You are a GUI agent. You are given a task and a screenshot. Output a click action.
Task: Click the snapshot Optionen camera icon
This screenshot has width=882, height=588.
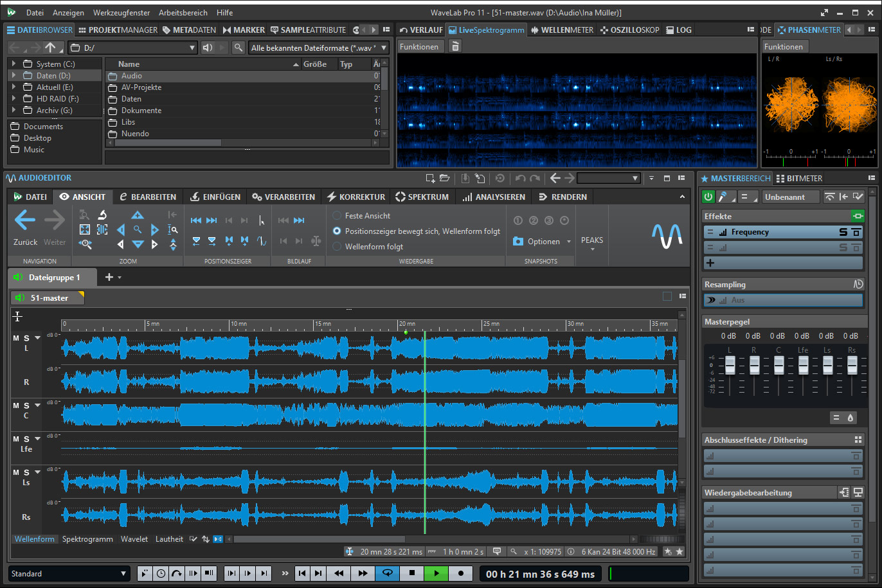click(518, 242)
